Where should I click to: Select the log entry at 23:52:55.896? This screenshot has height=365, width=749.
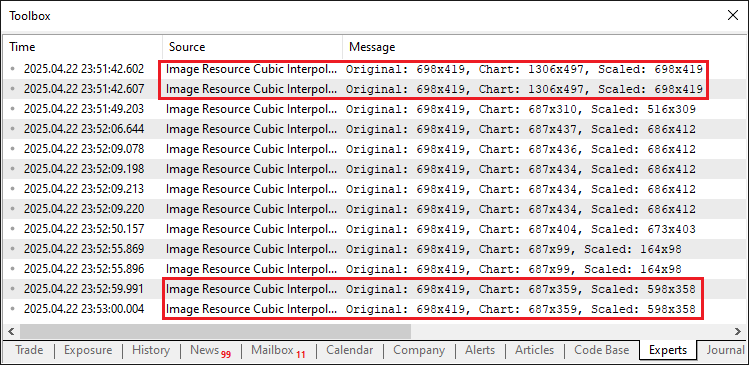pyautogui.click(x=374, y=269)
